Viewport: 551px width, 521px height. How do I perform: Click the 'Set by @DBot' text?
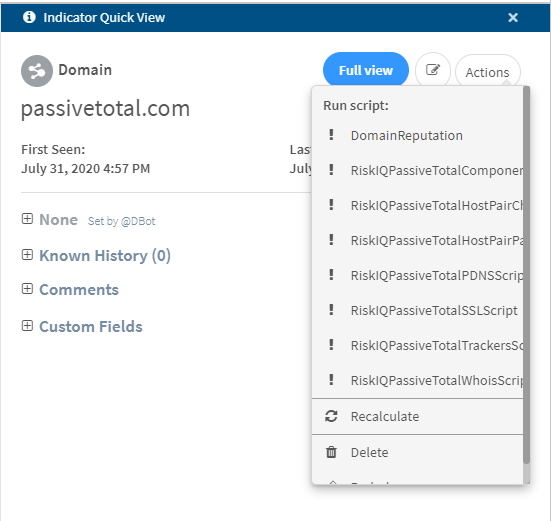point(122,221)
